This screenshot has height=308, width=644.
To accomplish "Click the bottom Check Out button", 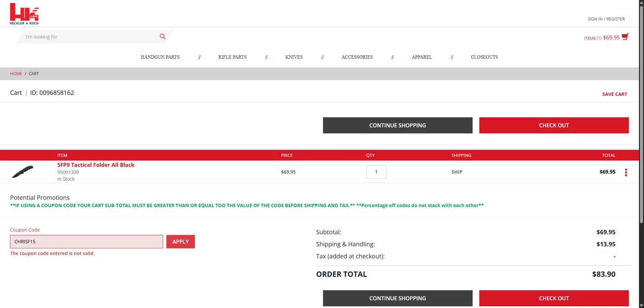I will 554,298.
